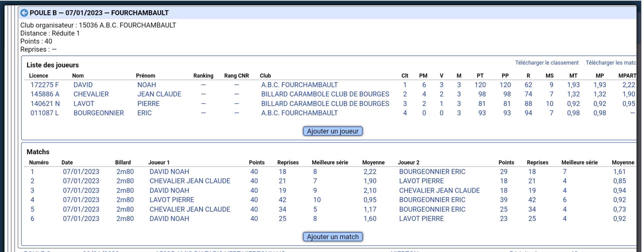Click BILLARD CARAMBOLE CLUB in LAVOT row

click(x=325, y=104)
